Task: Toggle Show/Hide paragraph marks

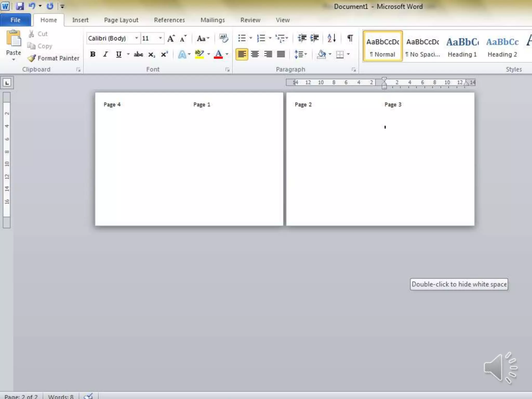Action: (x=350, y=38)
